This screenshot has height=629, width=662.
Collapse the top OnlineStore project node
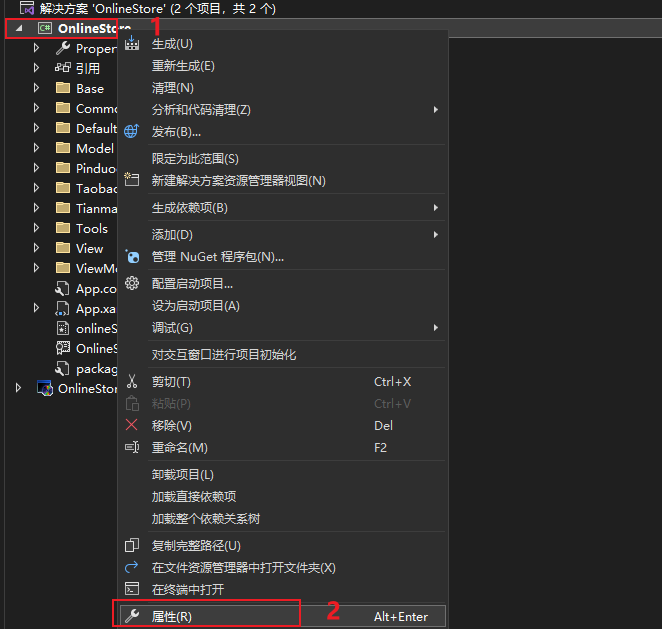pyautogui.click(x=18, y=28)
